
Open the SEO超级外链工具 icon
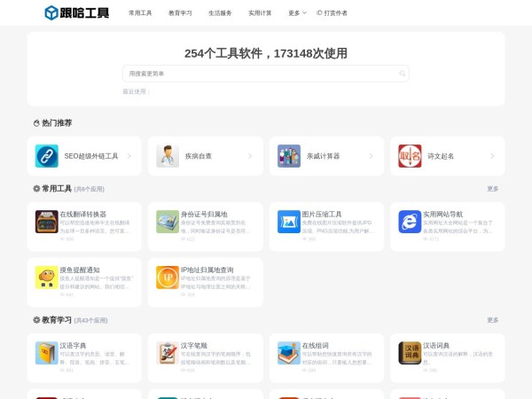pos(46,156)
